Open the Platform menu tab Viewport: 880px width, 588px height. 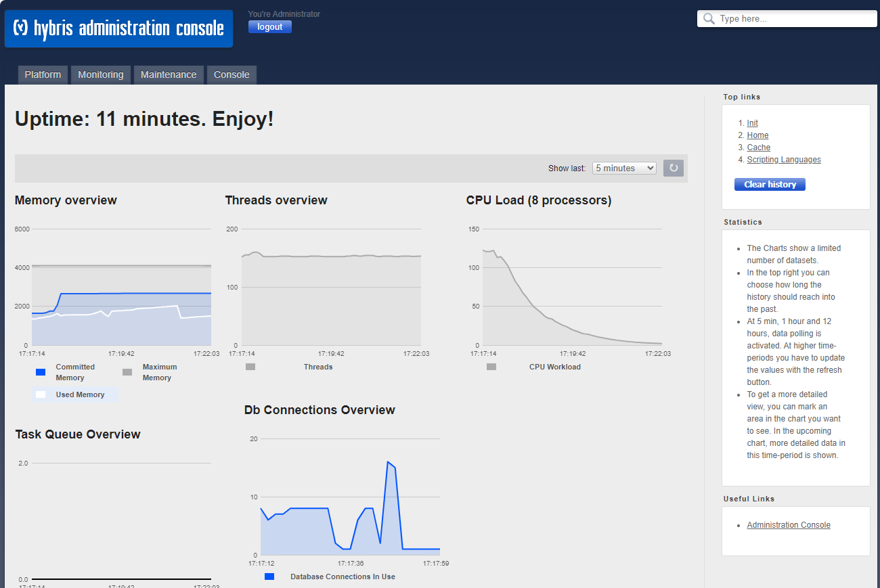pos(43,74)
